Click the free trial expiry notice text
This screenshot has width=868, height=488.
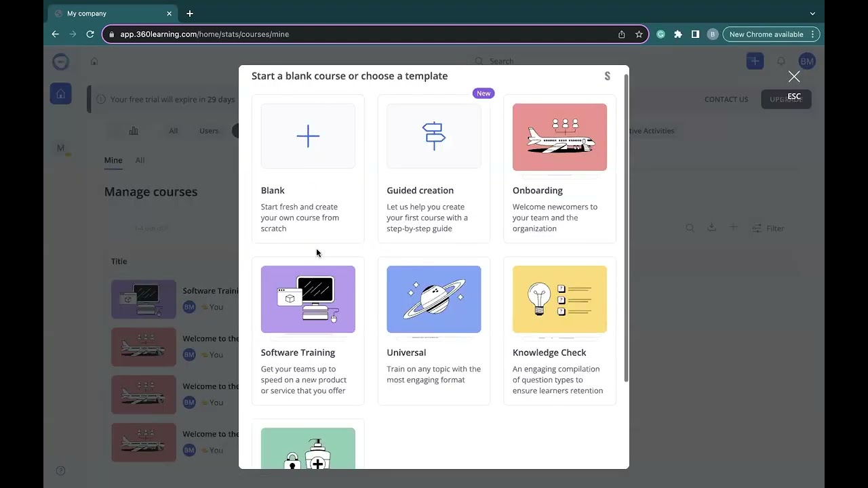(173, 100)
